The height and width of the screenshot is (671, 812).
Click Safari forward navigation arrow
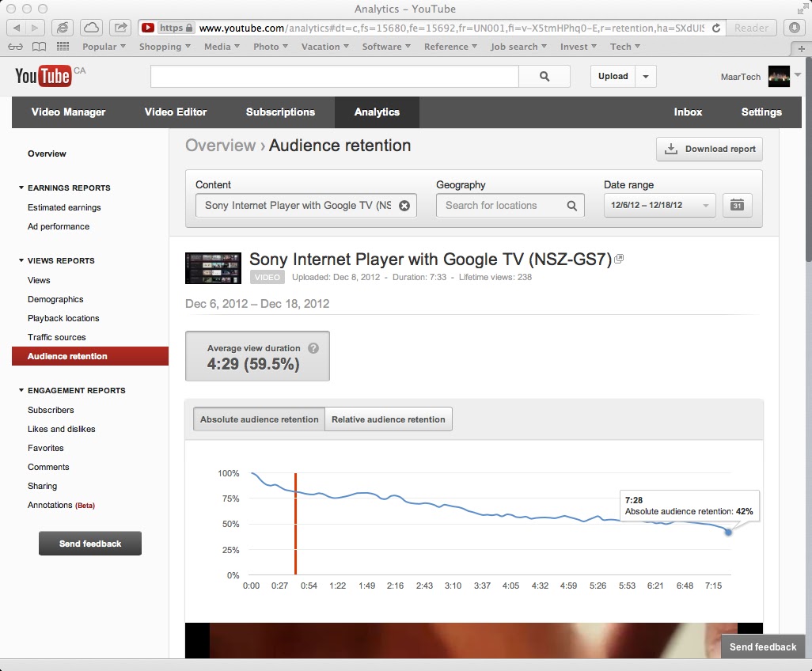point(35,28)
